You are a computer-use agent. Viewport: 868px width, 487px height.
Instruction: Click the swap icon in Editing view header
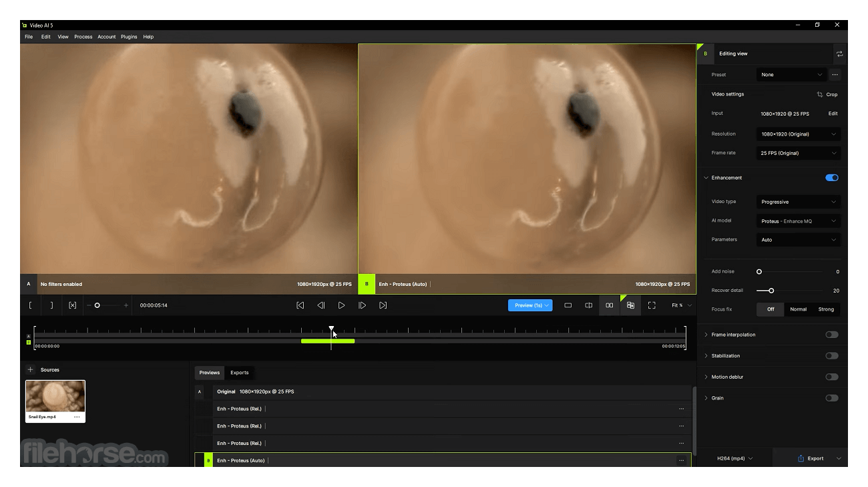coord(839,54)
